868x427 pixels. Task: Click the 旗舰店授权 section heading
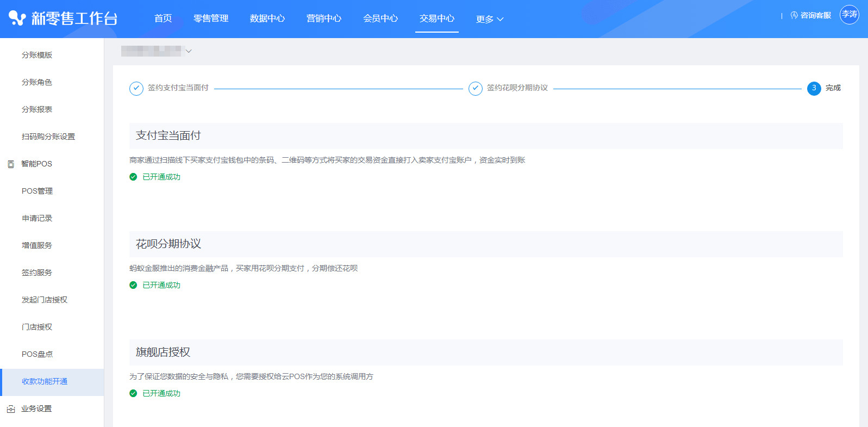click(x=163, y=352)
